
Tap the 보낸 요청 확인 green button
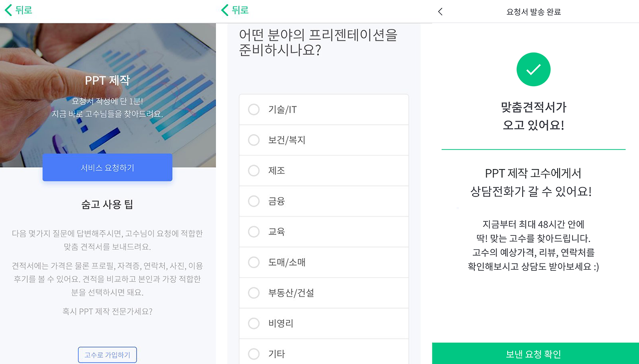tap(533, 354)
